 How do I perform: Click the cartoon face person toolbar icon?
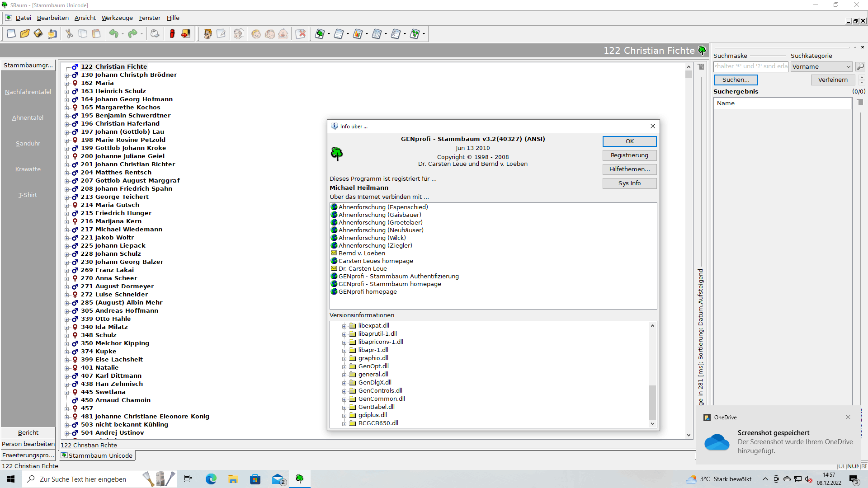pos(208,33)
